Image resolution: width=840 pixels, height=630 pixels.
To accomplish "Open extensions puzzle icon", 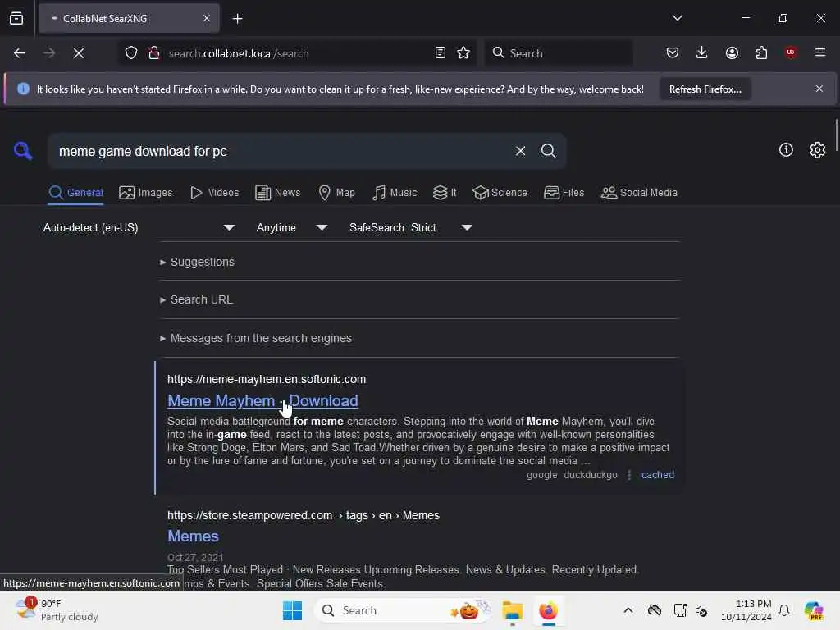I will click(761, 52).
